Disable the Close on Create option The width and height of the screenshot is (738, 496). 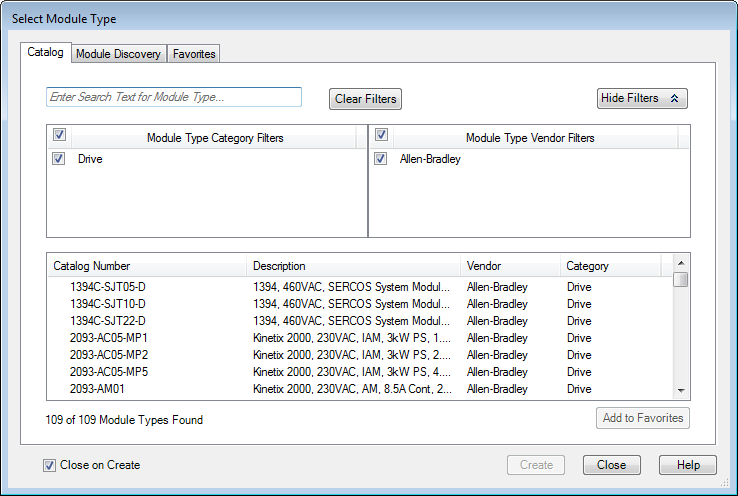[x=50, y=465]
